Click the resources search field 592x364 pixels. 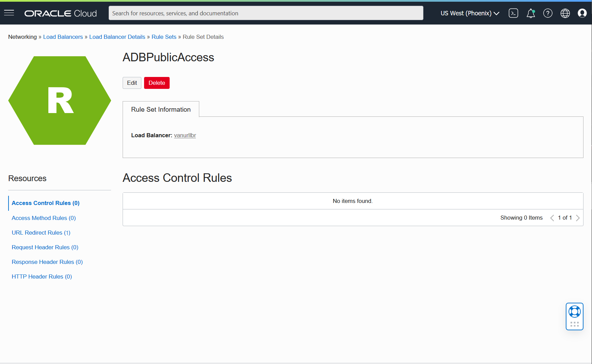(266, 13)
